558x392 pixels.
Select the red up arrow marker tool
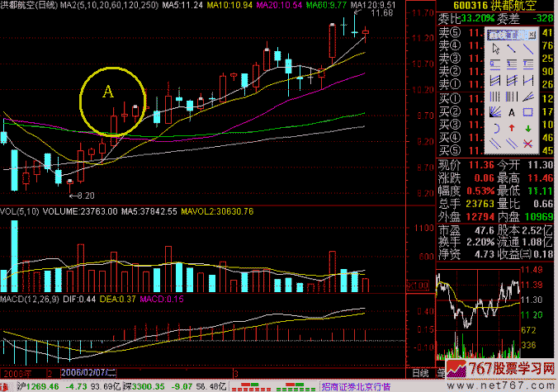pyautogui.click(x=511, y=128)
